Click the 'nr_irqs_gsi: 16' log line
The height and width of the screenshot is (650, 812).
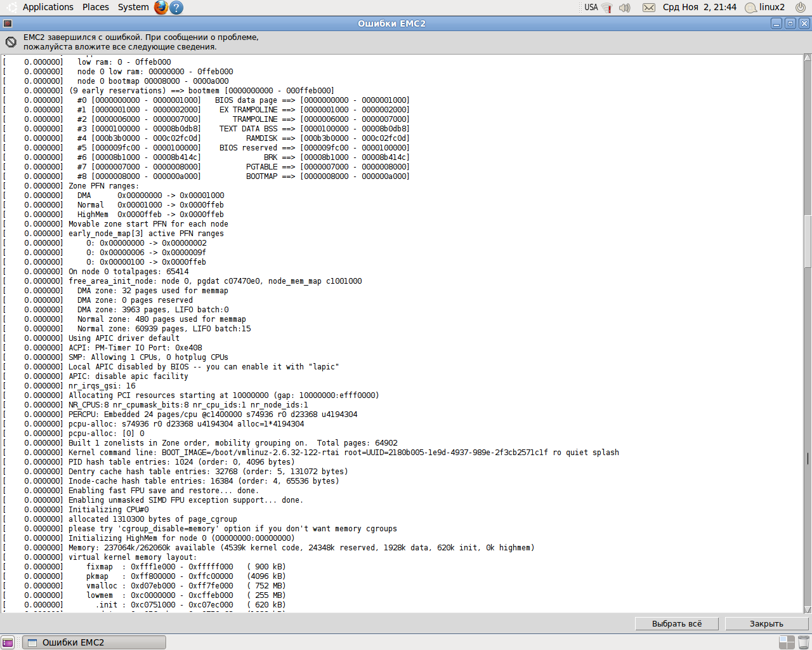click(x=102, y=386)
